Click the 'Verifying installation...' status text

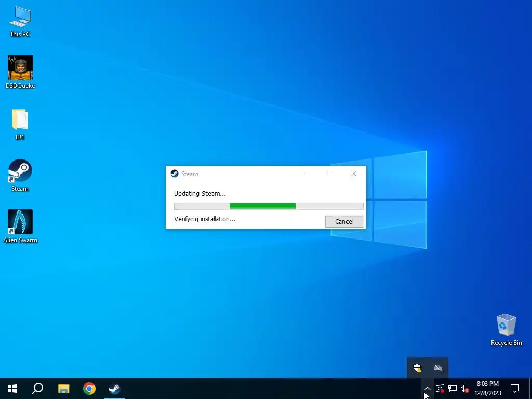(x=205, y=219)
